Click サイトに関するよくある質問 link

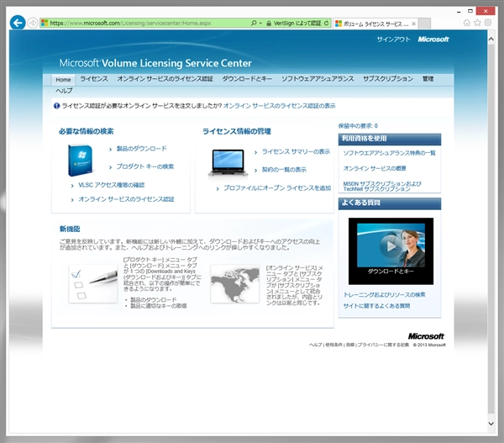point(376,306)
